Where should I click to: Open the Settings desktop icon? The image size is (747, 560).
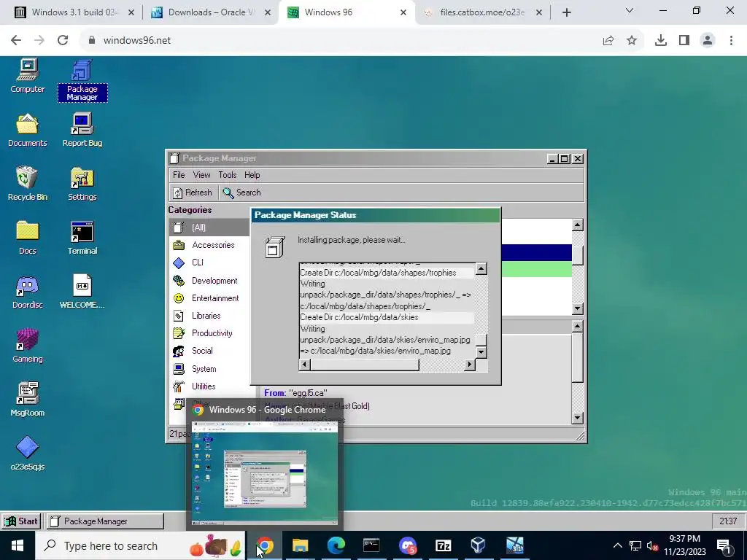tap(82, 184)
